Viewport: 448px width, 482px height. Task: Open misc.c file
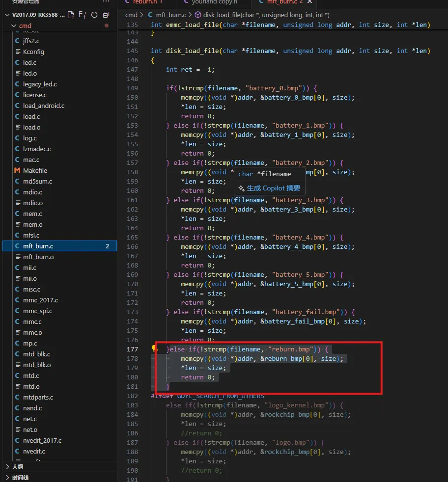click(60, 289)
